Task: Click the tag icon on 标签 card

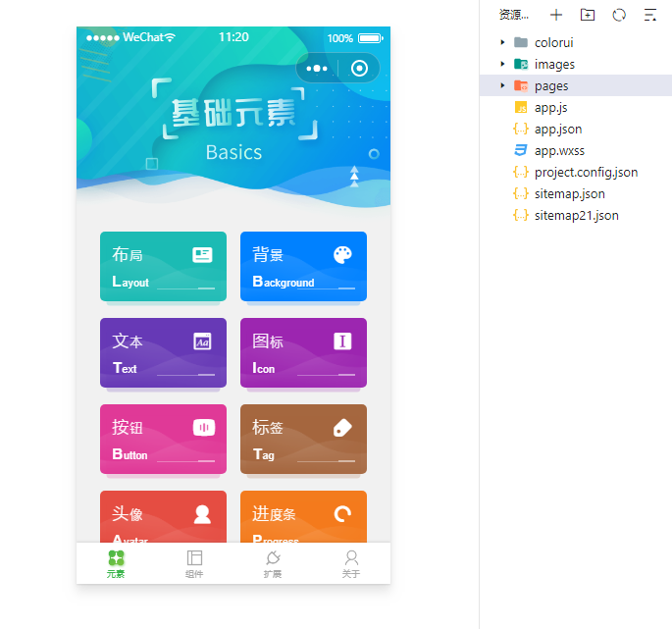Action: [342, 428]
